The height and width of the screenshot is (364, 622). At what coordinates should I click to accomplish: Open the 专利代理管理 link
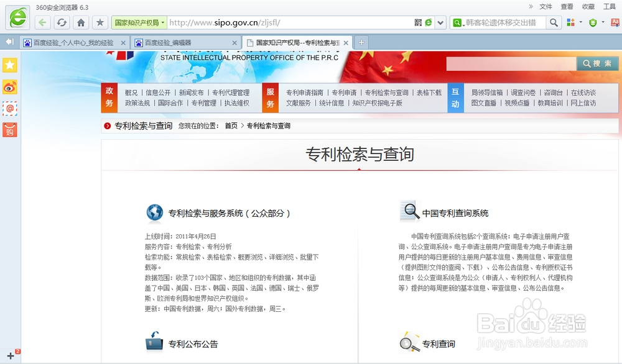click(231, 93)
